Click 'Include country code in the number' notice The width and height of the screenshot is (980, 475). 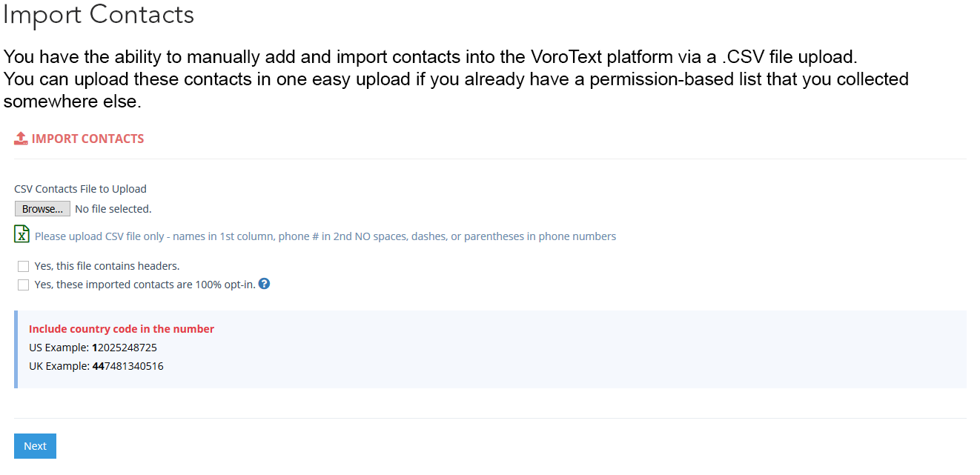(x=122, y=329)
